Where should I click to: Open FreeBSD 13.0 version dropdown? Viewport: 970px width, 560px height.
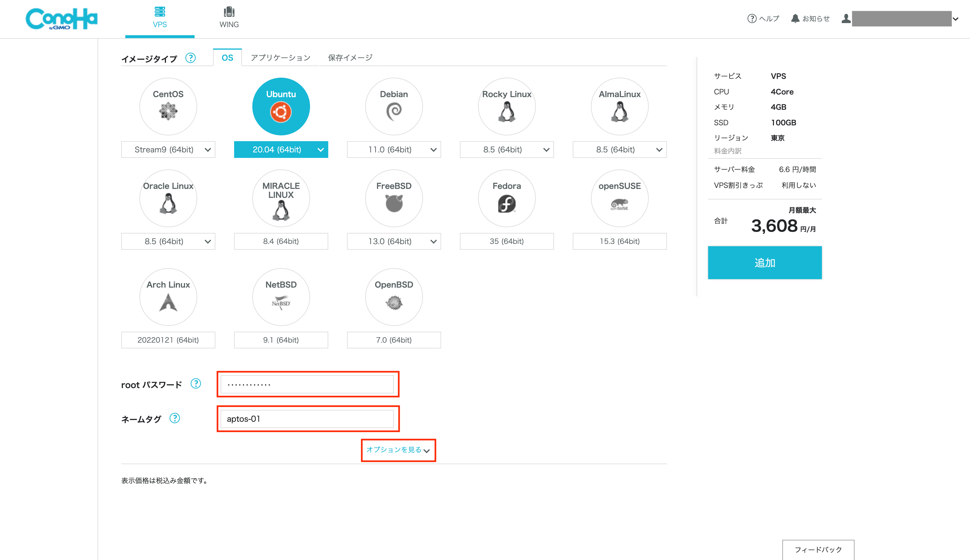(394, 241)
